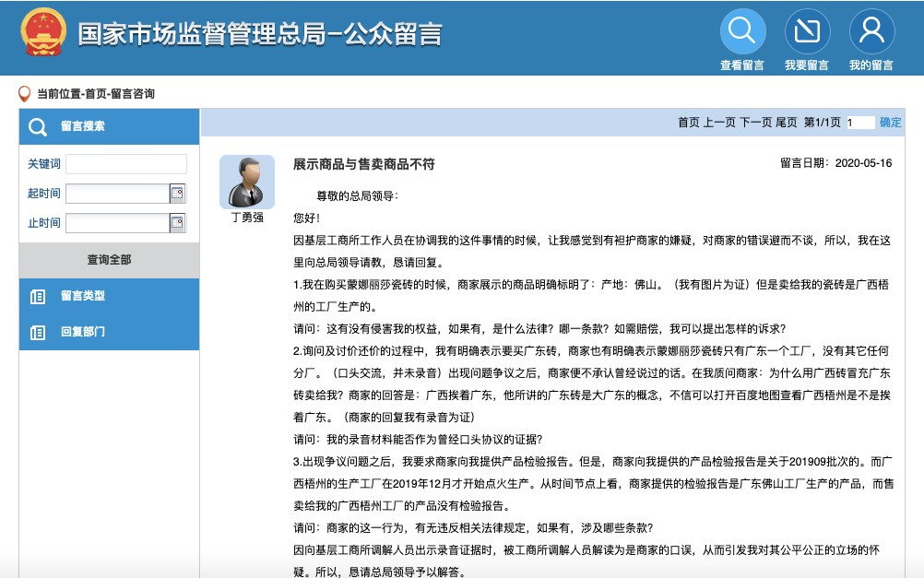Viewport: 924px width, 578px height.
Task: Go to 上一页
Action: 719,123
